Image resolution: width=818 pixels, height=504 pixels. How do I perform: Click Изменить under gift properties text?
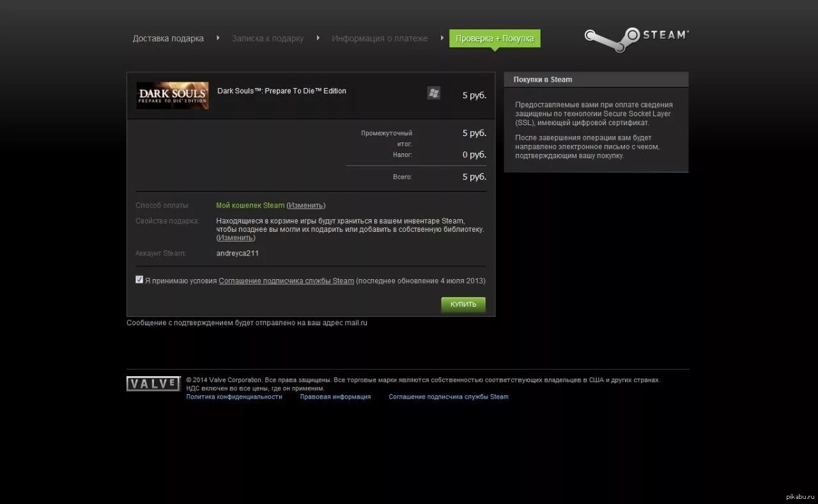(235, 238)
